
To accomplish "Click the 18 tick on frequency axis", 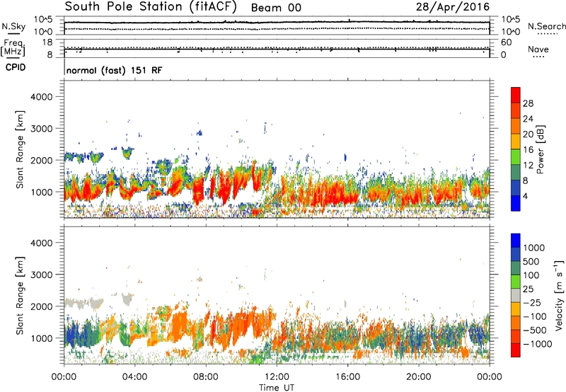I will [x=47, y=42].
